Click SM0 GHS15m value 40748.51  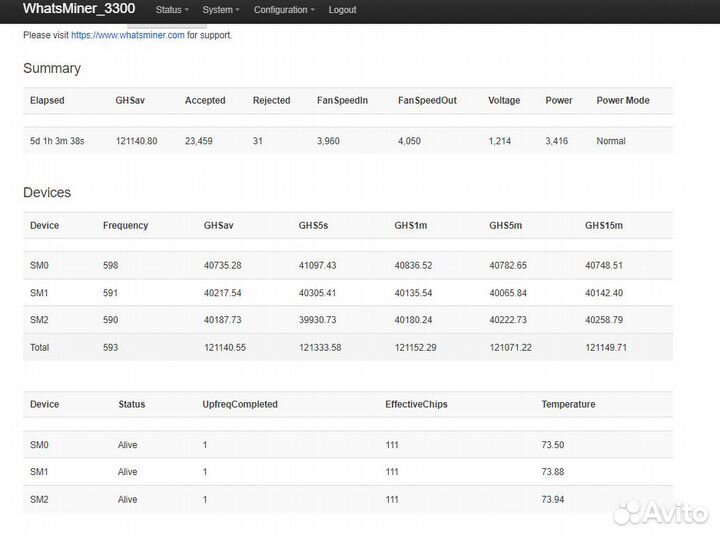[604, 265]
